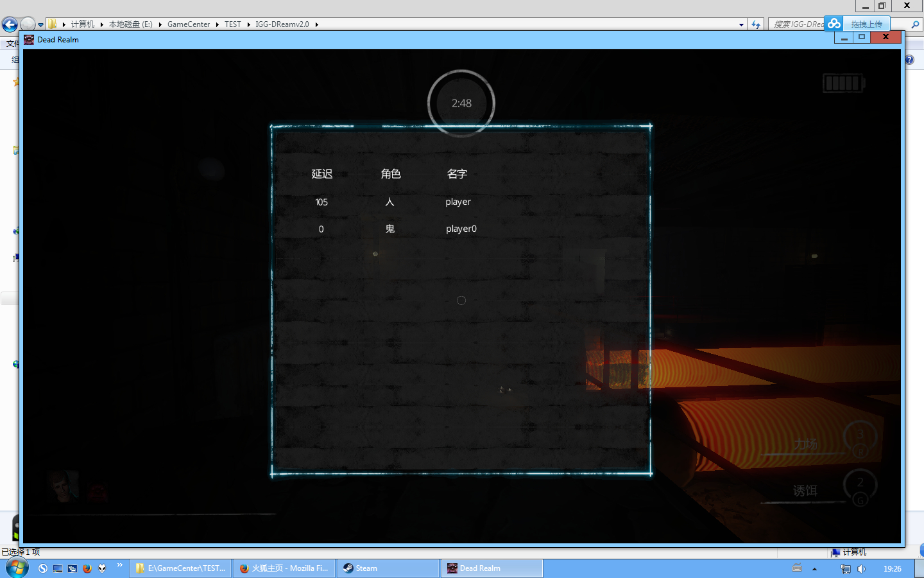This screenshot has height=578, width=924.
Task: Expand the arrow after 本地磁盘 (E:) in the breadcrumb
Action: tap(160, 24)
